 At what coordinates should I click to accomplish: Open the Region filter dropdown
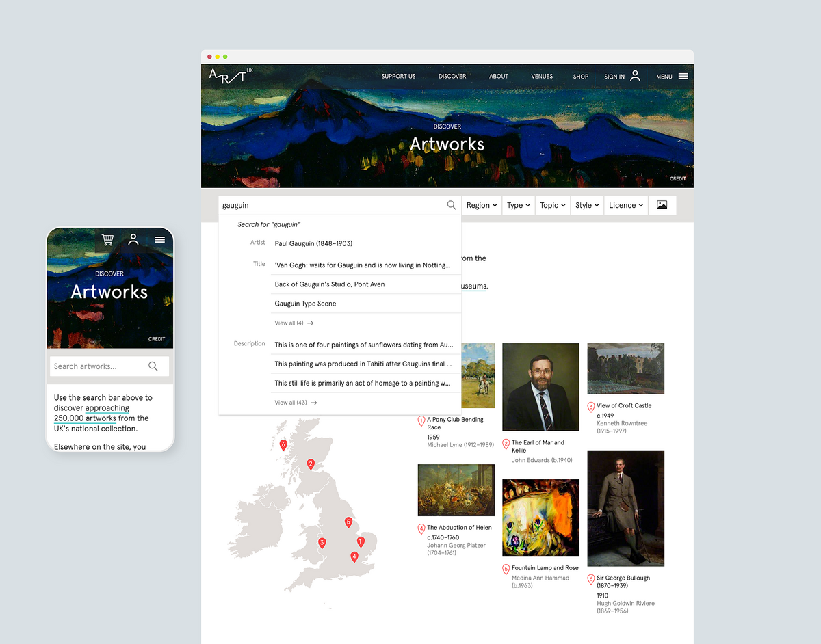click(482, 204)
